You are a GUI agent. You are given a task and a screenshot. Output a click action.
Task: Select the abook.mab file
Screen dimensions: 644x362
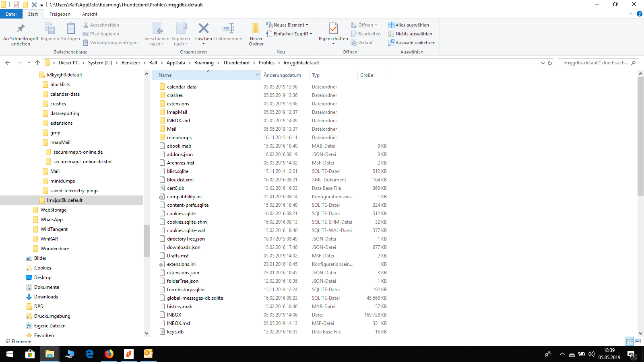click(x=179, y=146)
